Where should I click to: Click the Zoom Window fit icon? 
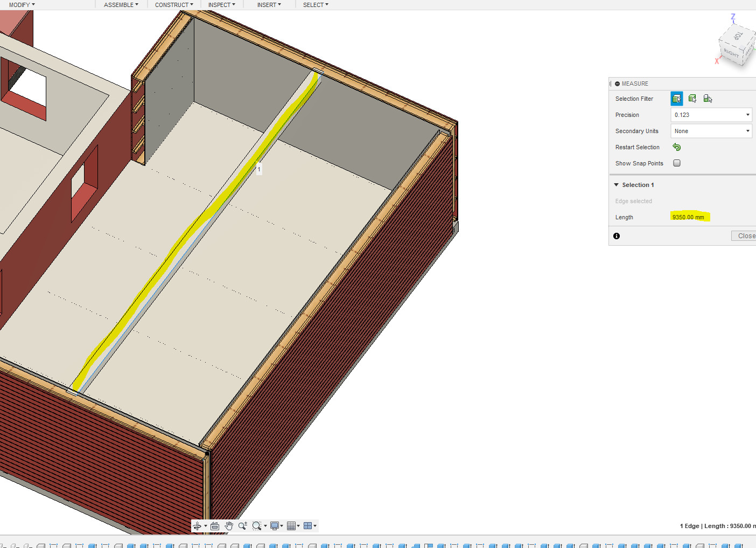coord(257,526)
